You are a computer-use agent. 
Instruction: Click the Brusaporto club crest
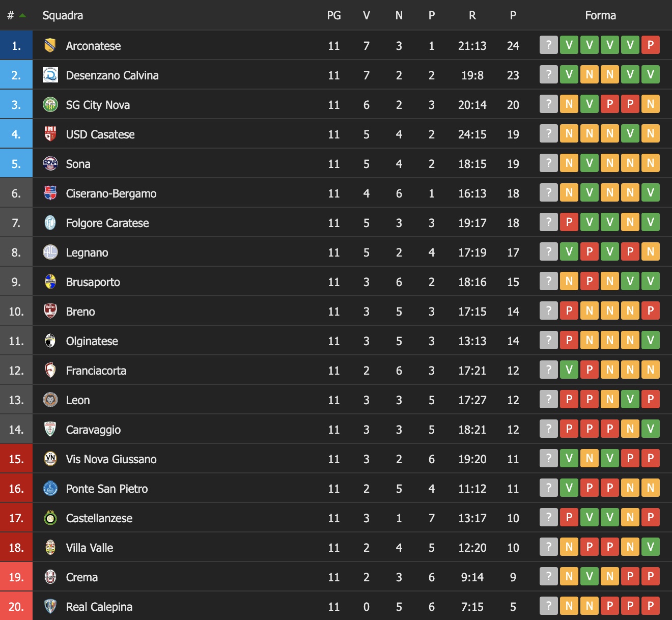click(x=50, y=282)
